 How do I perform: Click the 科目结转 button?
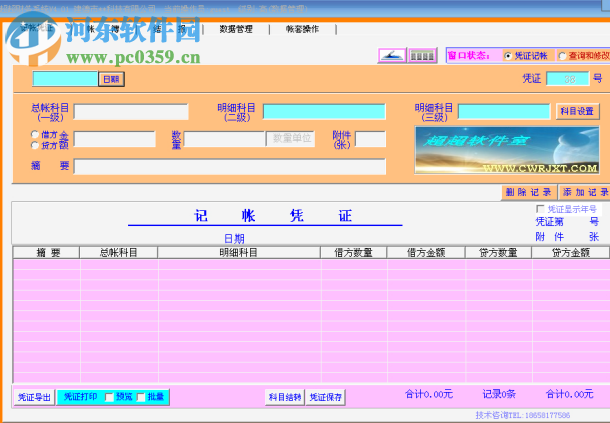point(285,397)
